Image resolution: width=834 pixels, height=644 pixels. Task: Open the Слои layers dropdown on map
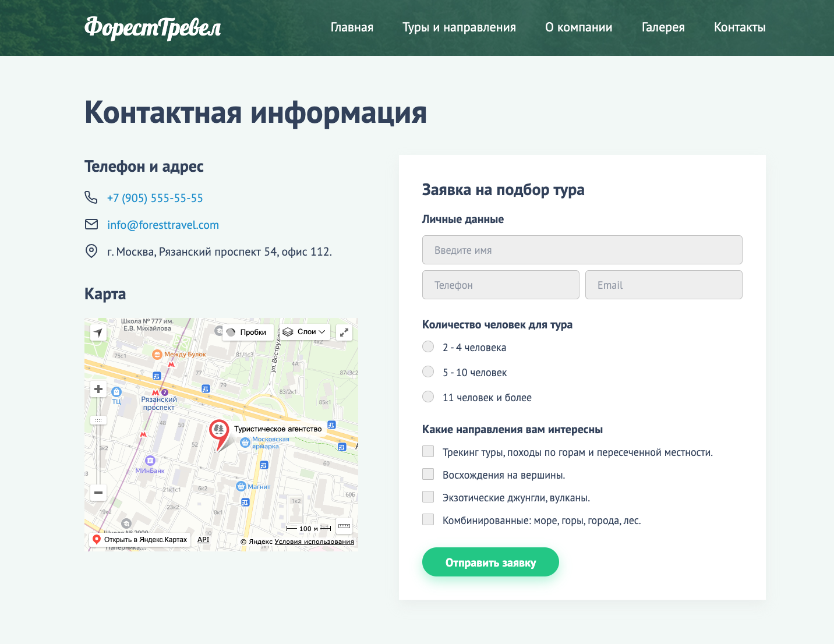(x=305, y=332)
